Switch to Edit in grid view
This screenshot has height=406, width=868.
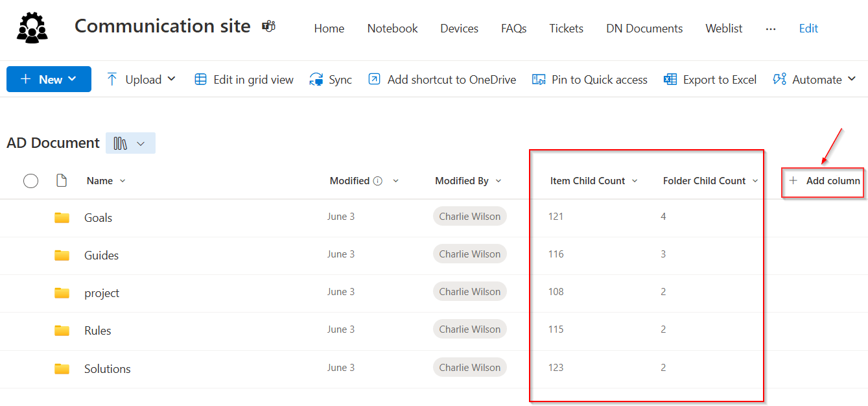pyautogui.click(x=243, y=78)
